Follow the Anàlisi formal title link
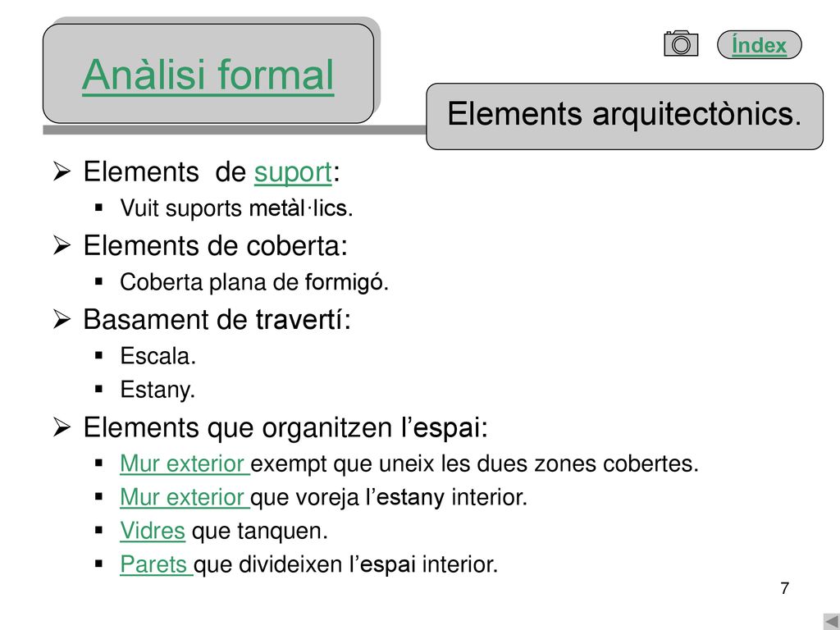840x630 pixels. (x=208, y=75)
